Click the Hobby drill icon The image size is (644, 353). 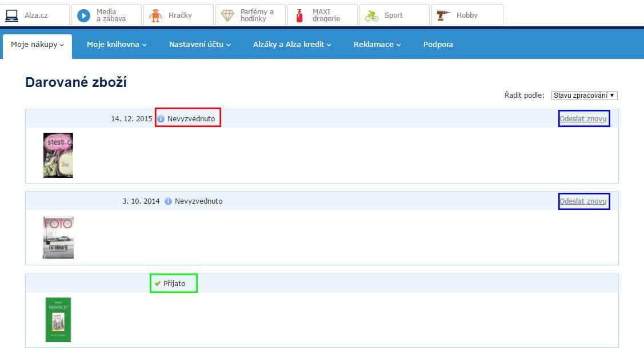pos(443,15)
